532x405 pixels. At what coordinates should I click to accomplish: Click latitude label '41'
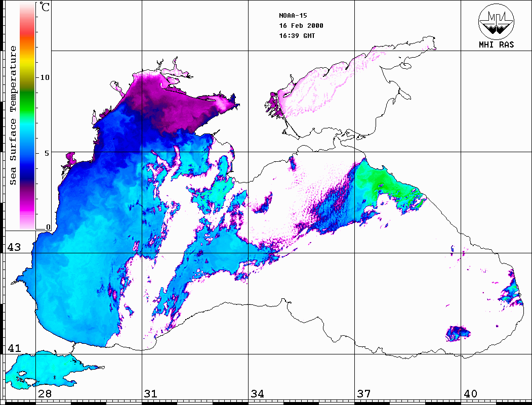click(14, 348)
